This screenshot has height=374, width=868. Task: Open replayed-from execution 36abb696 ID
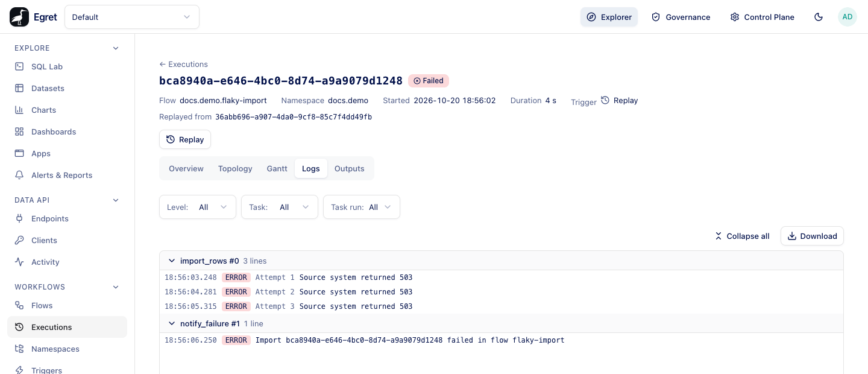pyautogui.click(x=294, y=117)
